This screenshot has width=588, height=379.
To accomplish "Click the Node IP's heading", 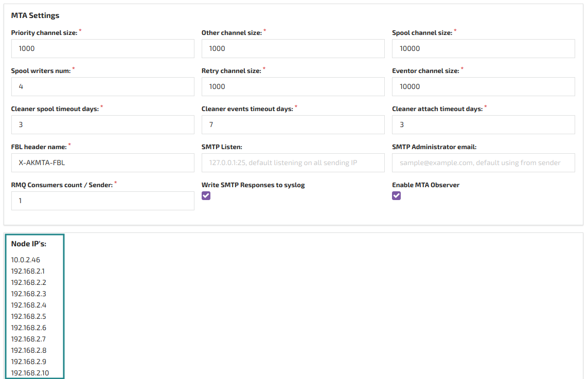I will (29, 244).
